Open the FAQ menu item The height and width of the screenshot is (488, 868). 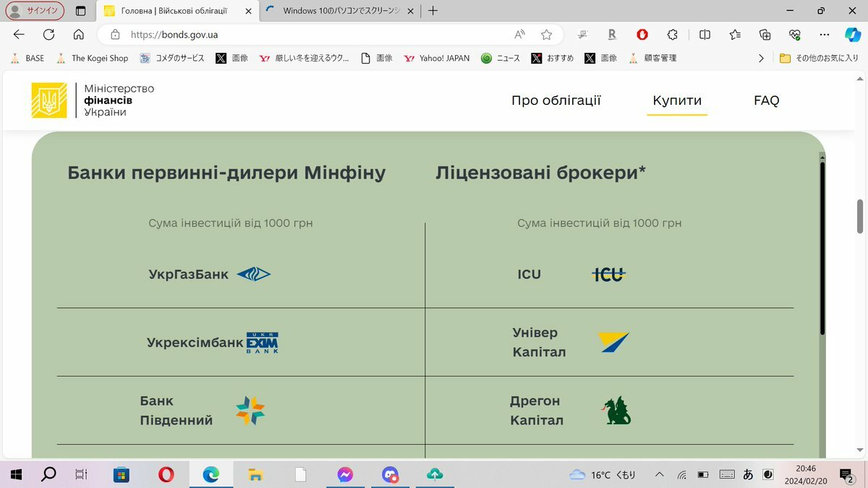pos(767,100)
